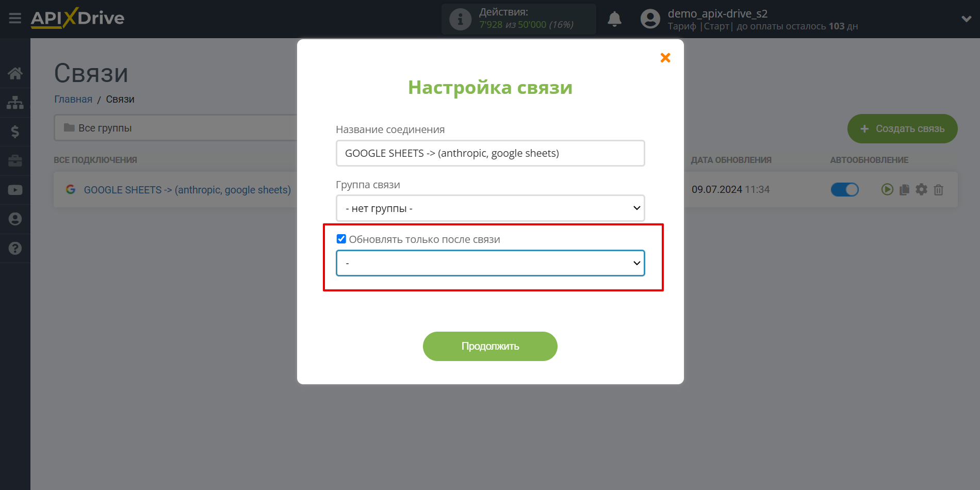Viewport: 980px width, 490px height.
Task: Open the profile sidebar icon
Action: [15, 219]
